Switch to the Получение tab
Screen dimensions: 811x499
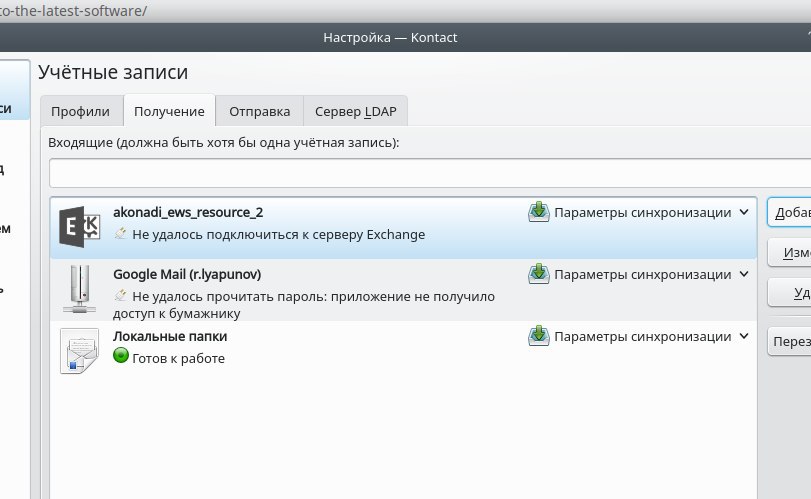169,111
